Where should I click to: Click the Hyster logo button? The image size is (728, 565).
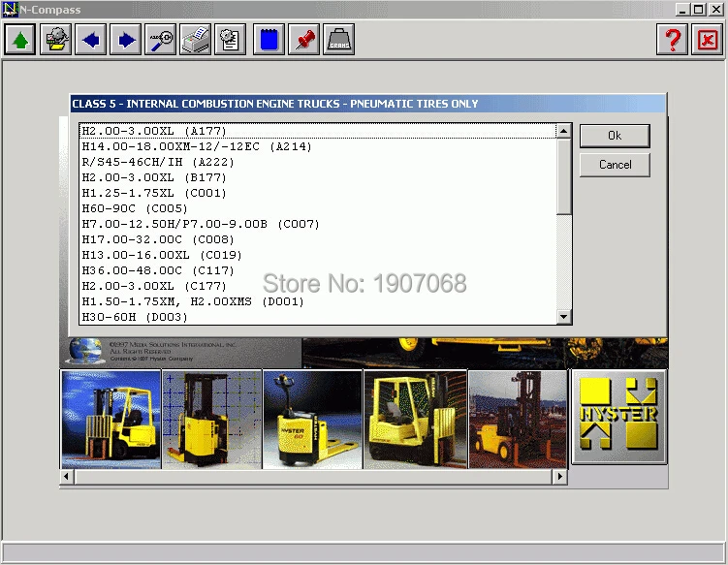618,417
